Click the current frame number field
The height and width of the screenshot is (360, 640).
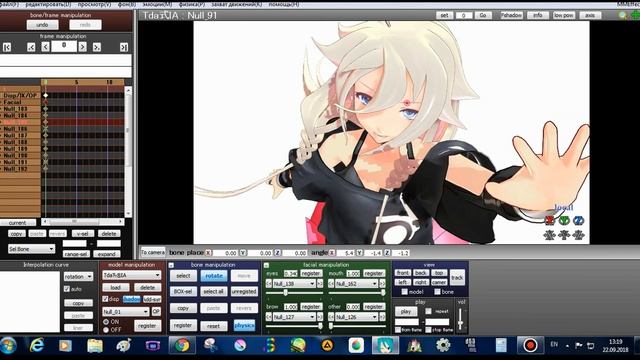coord(64,46)
